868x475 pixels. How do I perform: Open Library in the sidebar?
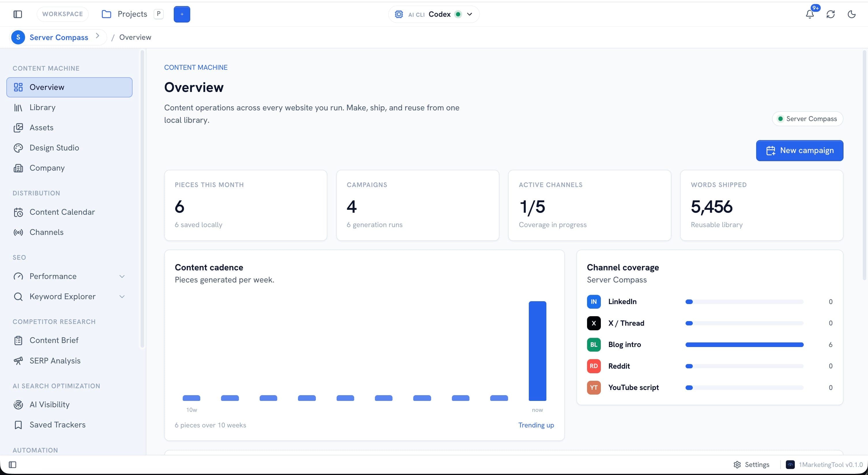pyautogui.click(x=69, y=108)
